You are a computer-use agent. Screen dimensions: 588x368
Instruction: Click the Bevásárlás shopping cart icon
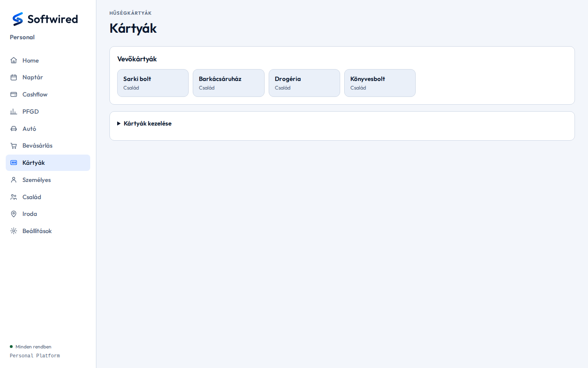point(13,146)
